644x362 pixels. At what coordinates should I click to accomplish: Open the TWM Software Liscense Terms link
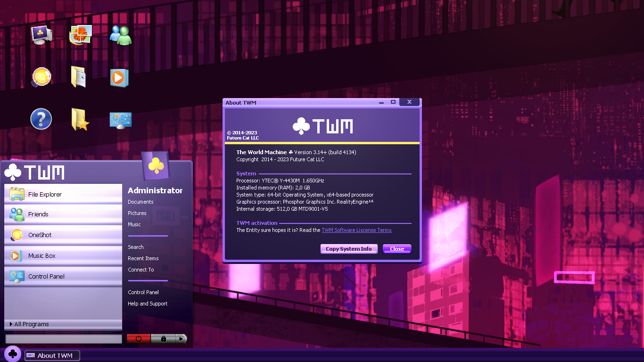pos(356,230)
